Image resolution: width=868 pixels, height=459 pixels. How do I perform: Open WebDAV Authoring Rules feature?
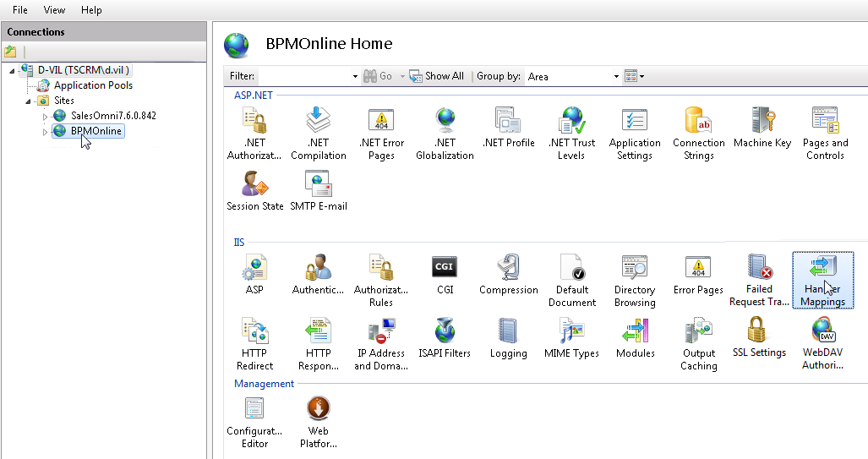click(x=822, y=343)
